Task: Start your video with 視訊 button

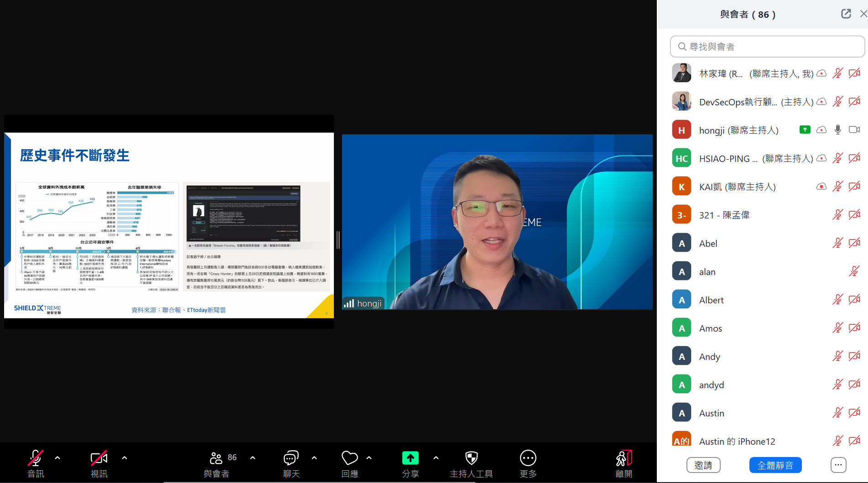Action: click(x=99, y=458)
